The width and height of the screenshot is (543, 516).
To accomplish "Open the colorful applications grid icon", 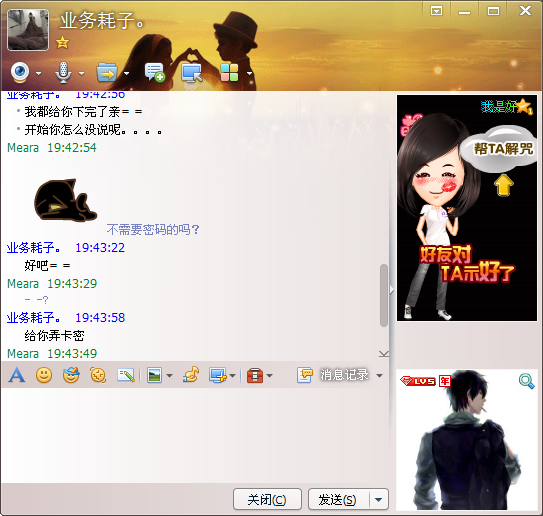I will click(x=229, y=72).
